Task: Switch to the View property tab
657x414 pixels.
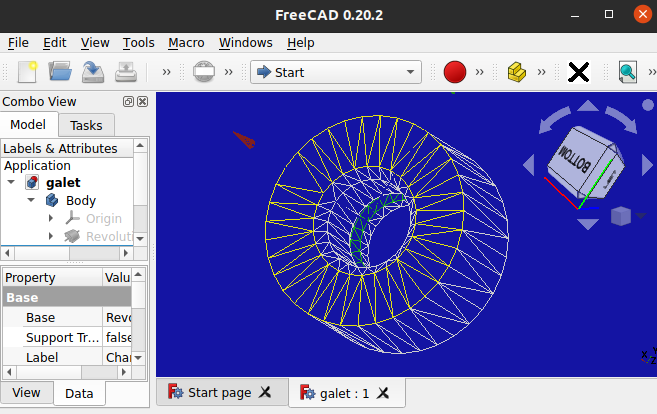Action: pos(26,393)
